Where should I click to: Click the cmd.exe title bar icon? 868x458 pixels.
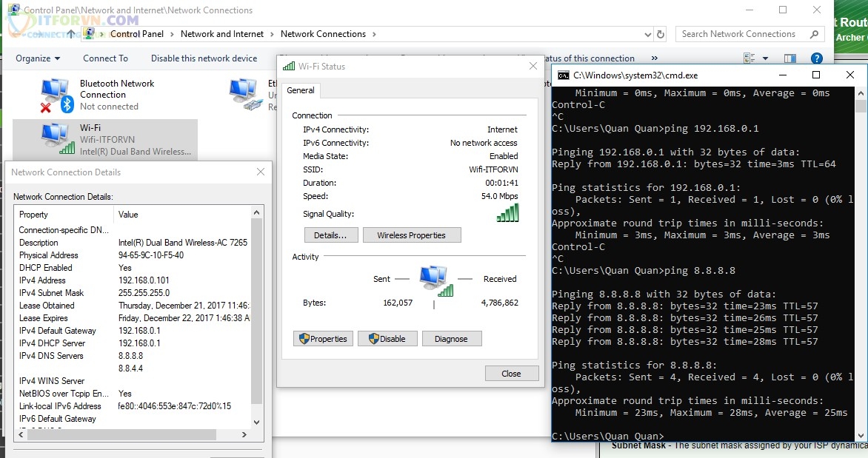tap(563, 75)
